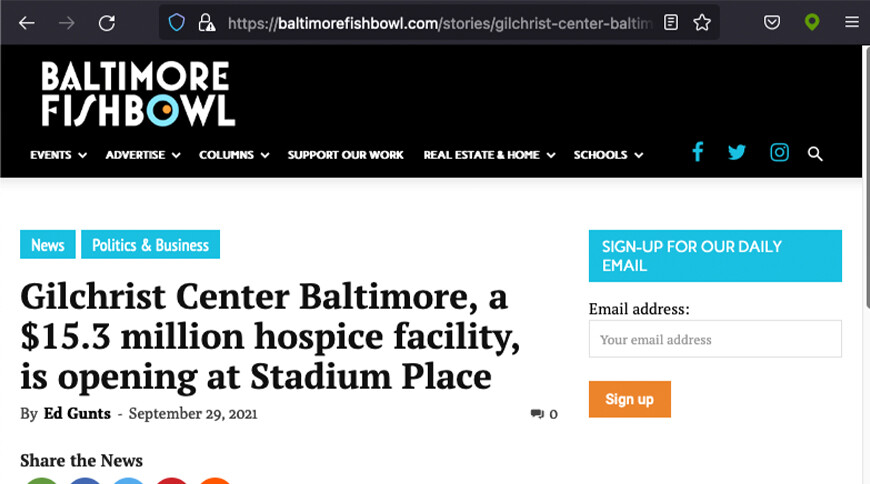Viewport: 870px width, 484px height.
Task: Open the browser hamburger menu
Action: [x=851, y=22]
